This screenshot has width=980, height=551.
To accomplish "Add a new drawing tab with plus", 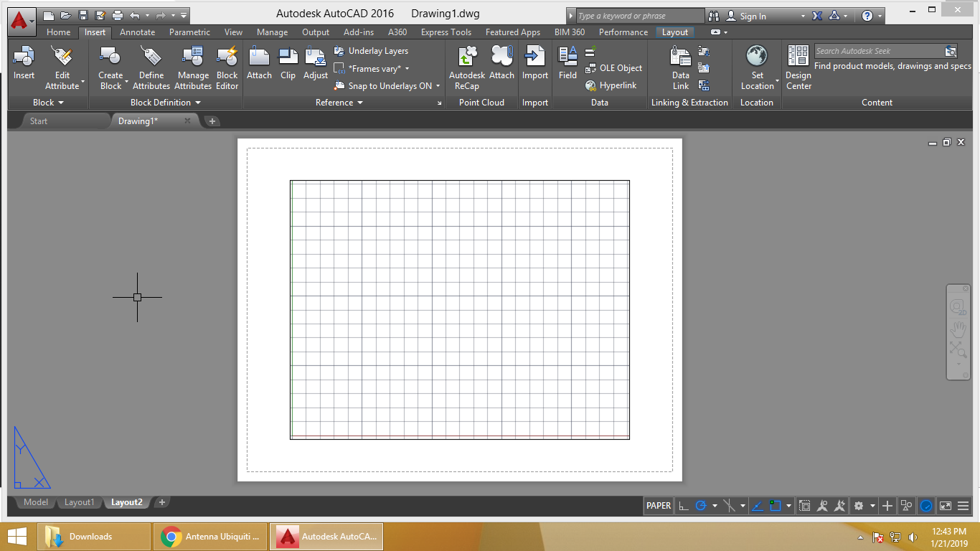I will point(212,121).
